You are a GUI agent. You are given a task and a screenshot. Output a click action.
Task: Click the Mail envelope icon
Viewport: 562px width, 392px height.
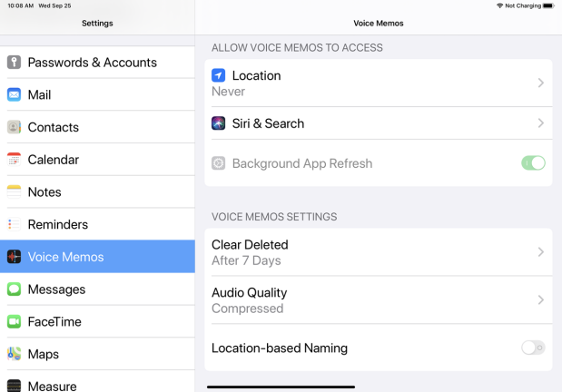(x=14, y=94)
